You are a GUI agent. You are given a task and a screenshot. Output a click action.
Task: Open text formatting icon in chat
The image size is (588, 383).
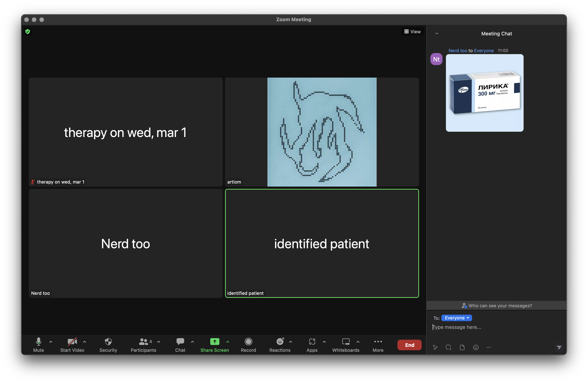click(435, 347)
